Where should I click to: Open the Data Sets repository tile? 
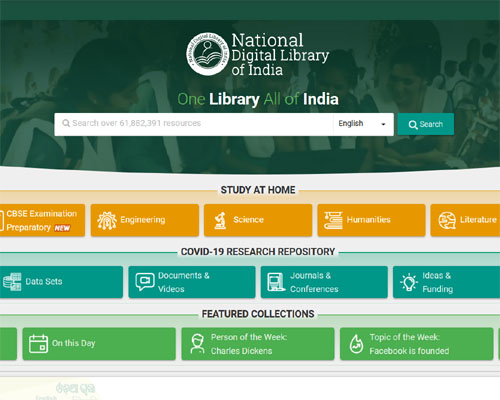tap(61, 282)
